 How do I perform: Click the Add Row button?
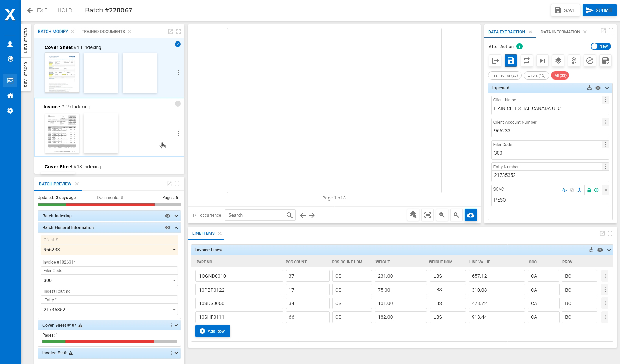pos(213,331)
